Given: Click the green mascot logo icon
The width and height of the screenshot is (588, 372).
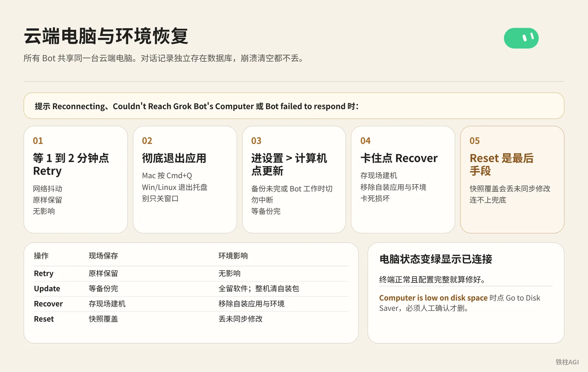Looking at the screenshot, I should [521, 38].
